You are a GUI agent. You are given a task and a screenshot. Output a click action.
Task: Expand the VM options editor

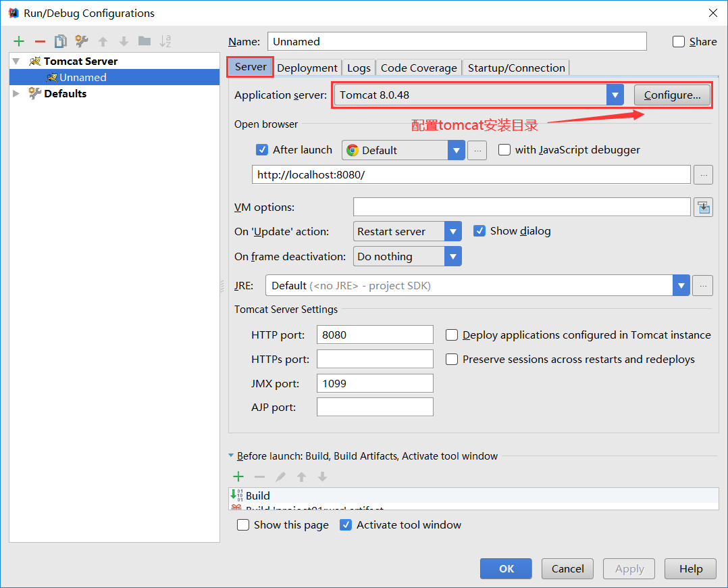coord(704,207)
